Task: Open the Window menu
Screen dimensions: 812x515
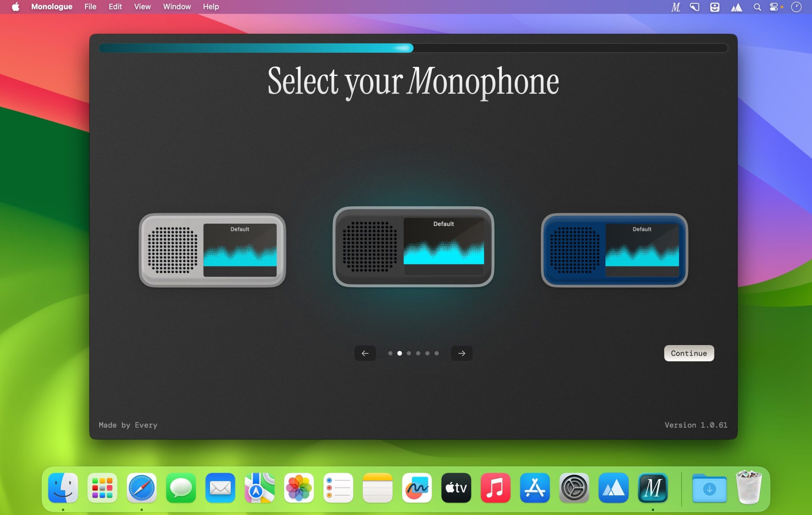Action: coord(177,7)
